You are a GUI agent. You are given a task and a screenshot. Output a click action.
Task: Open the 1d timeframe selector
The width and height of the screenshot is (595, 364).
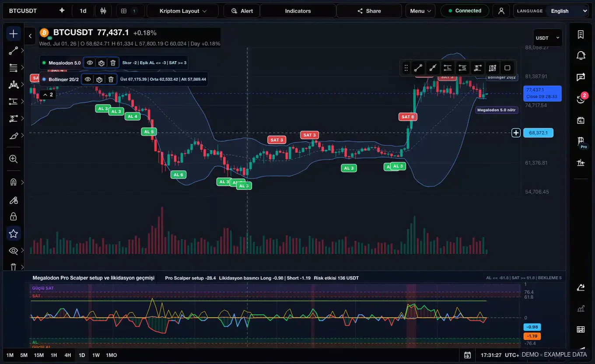tap(83, 11)
